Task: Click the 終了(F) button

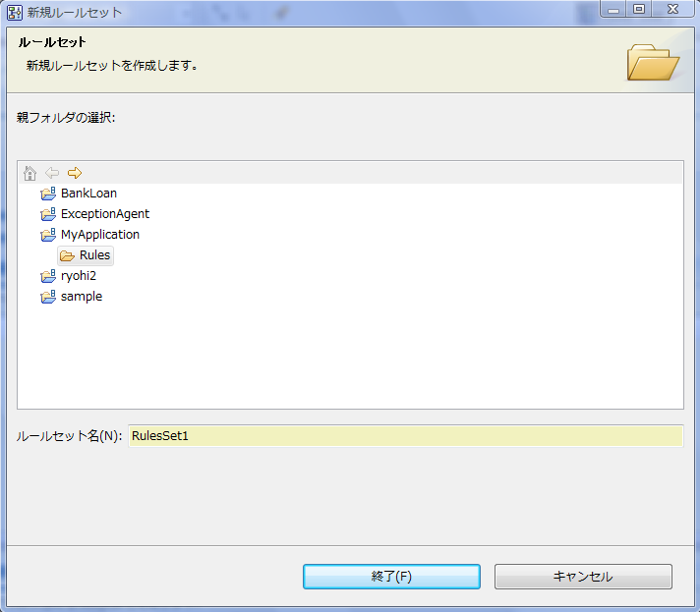Action: pyautogui.click(x=391, y=577)
